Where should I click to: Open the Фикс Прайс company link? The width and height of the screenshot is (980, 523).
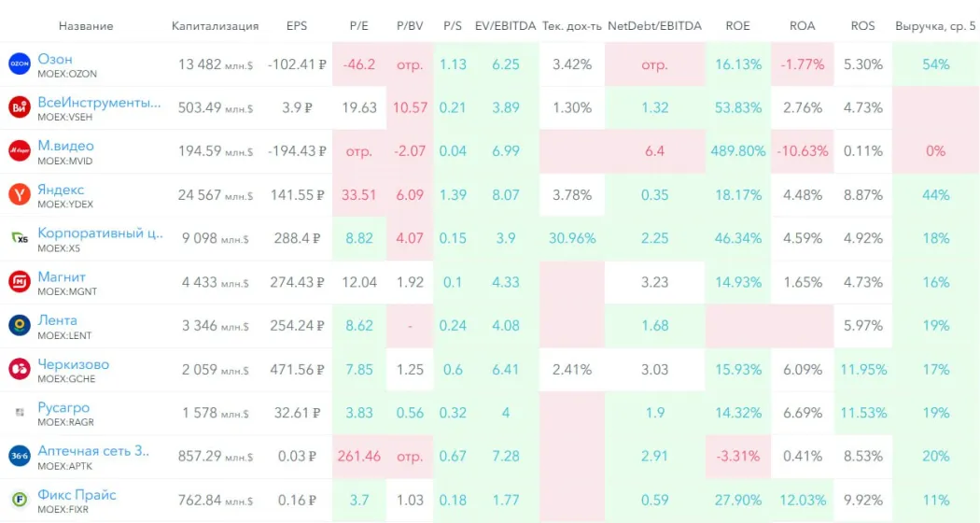click(x=77, y=494)
